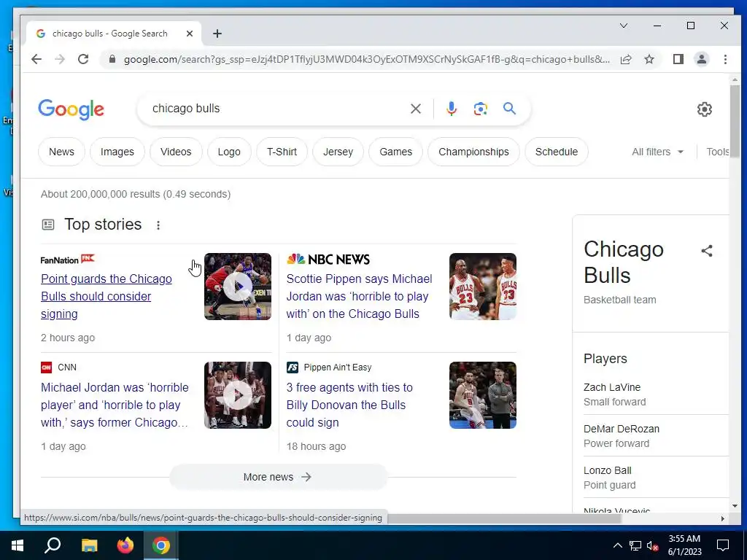747x560 pixels.
Task: Click the Pippen Ain't Easy source icon
Action: [292, 367]
